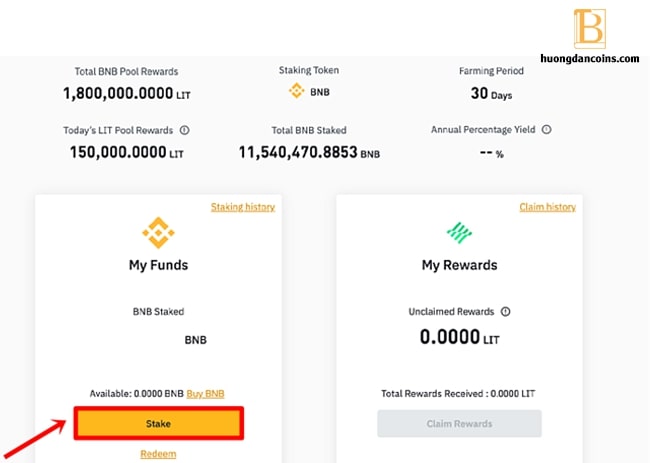
Task: Click the 0.0000 LIT unclaimed rewards amount
Action: point(459,337)
